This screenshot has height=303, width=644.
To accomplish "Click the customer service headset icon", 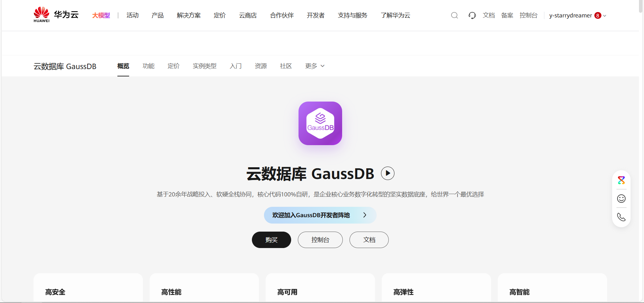I will (x=472, y=15).
